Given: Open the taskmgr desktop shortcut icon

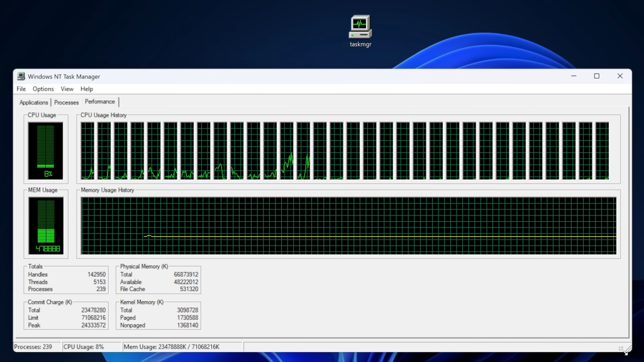Looking at the screenshot, I should tap(360, 28).
